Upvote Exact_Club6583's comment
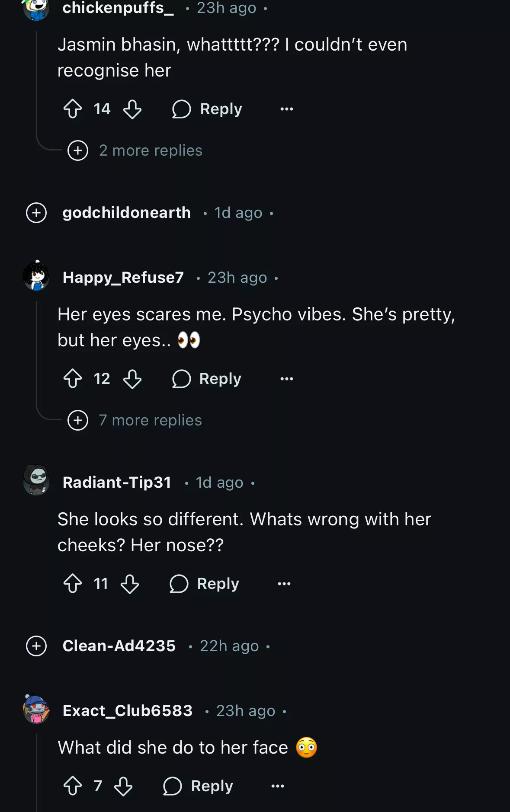 pos(73,786)
